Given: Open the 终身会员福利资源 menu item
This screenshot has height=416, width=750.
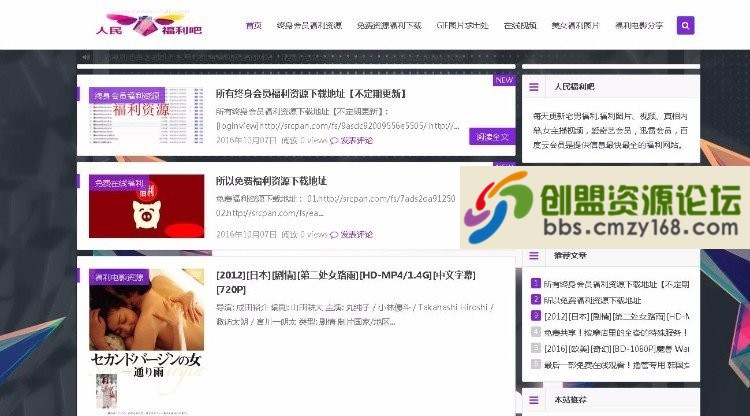Looking at the screenshot, I should (x=309, y=25).
